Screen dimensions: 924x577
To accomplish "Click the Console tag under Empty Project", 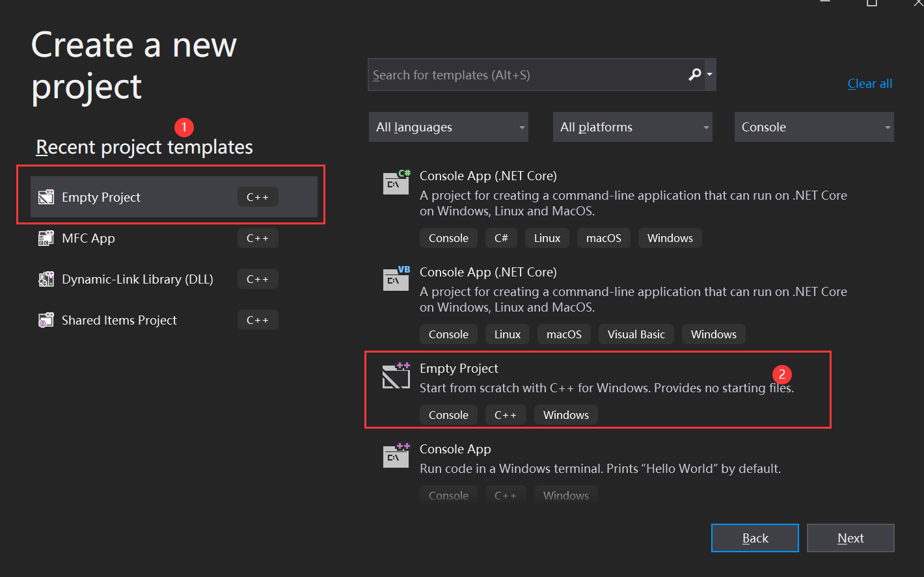I will point(448,415).
